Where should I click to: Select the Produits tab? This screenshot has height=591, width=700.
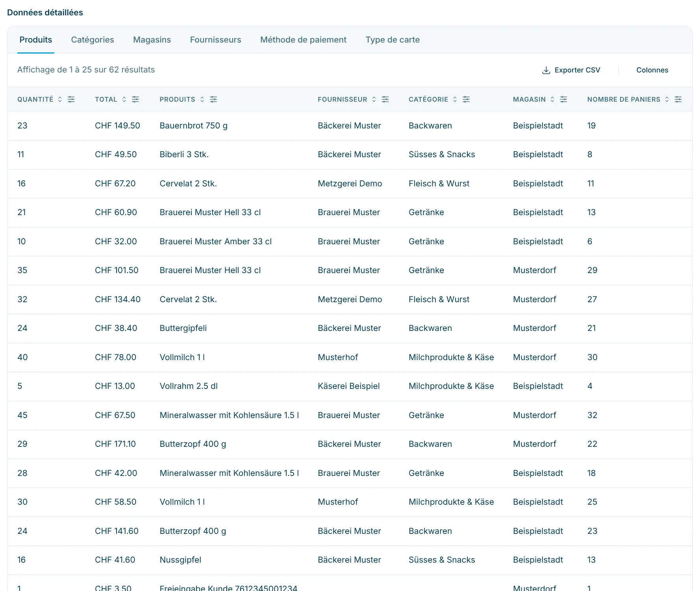(36, 40)
